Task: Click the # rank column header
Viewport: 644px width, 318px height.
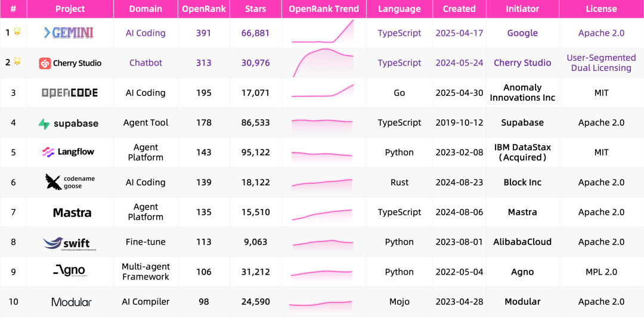Action: tap(13, 8)
